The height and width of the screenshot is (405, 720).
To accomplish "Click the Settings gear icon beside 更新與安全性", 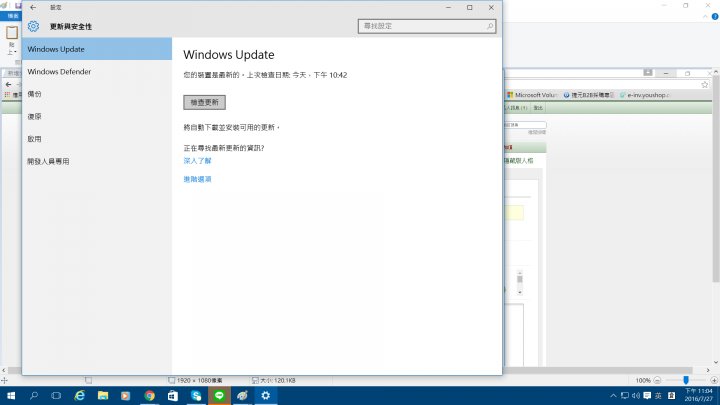I will pyautogui.click(x=33, y=26).
